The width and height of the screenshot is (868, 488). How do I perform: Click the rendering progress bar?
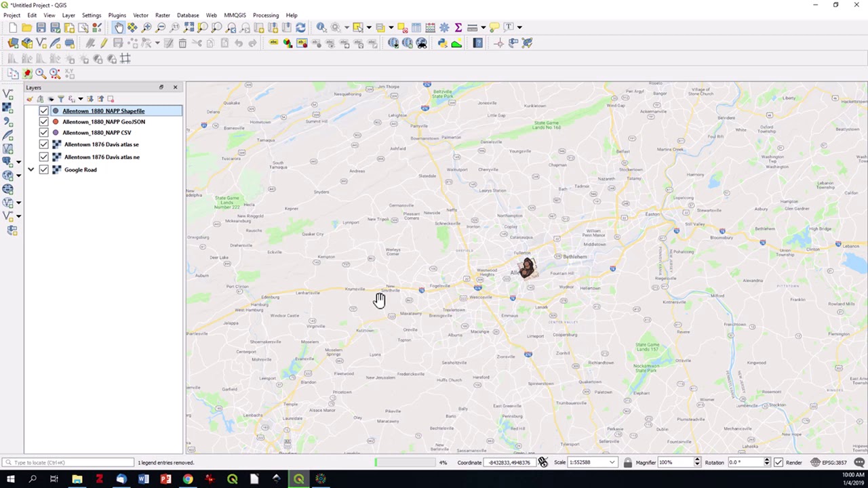[x=405, y=462]
